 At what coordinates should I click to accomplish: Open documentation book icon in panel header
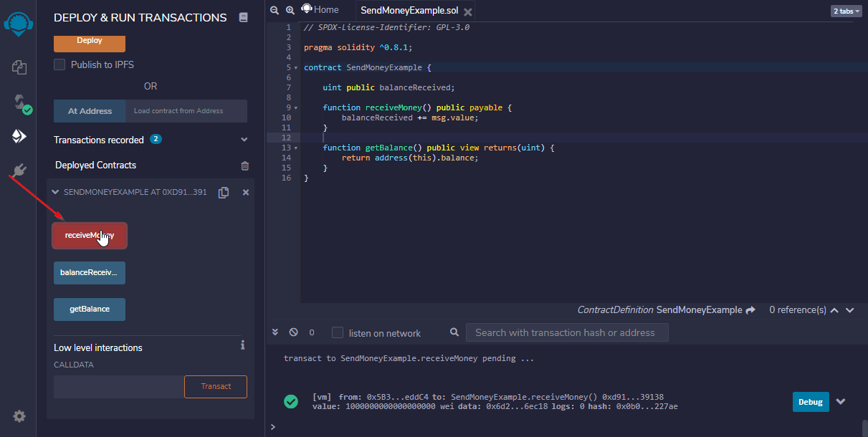[243, 17]
